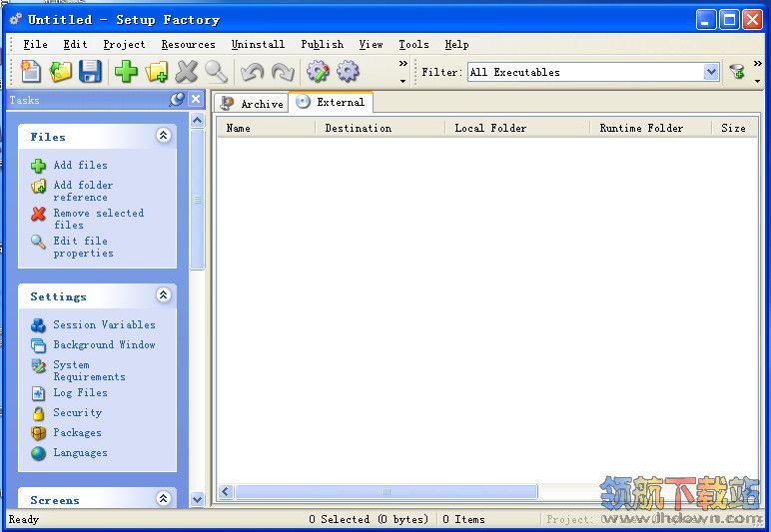Open System Requirements link
The height and width of the screenshot is (532, 771).
89,371
